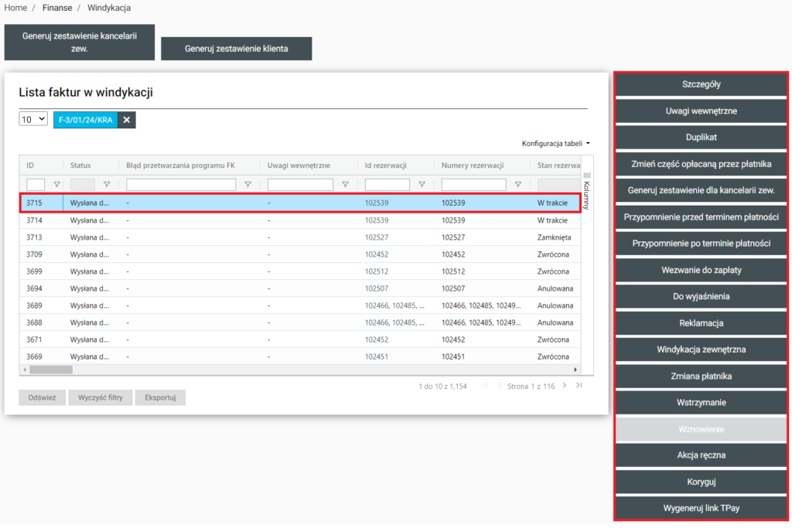
Task: Go to Home breadcrumb
Action: coord(15,8)
